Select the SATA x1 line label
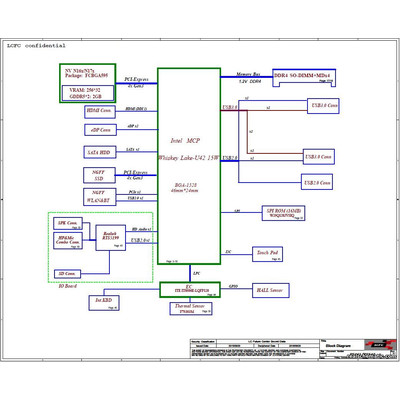 coord(132,150)
